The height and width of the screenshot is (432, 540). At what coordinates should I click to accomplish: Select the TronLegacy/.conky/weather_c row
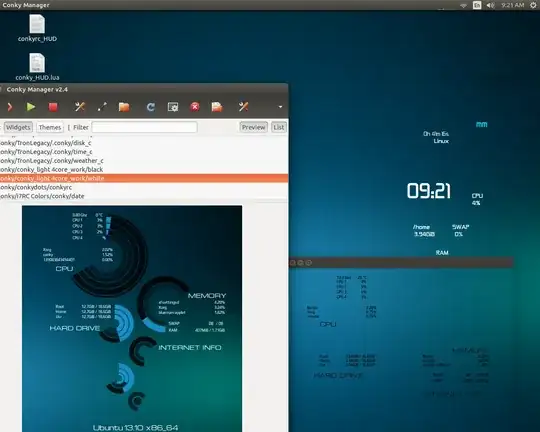coord(144,161)
